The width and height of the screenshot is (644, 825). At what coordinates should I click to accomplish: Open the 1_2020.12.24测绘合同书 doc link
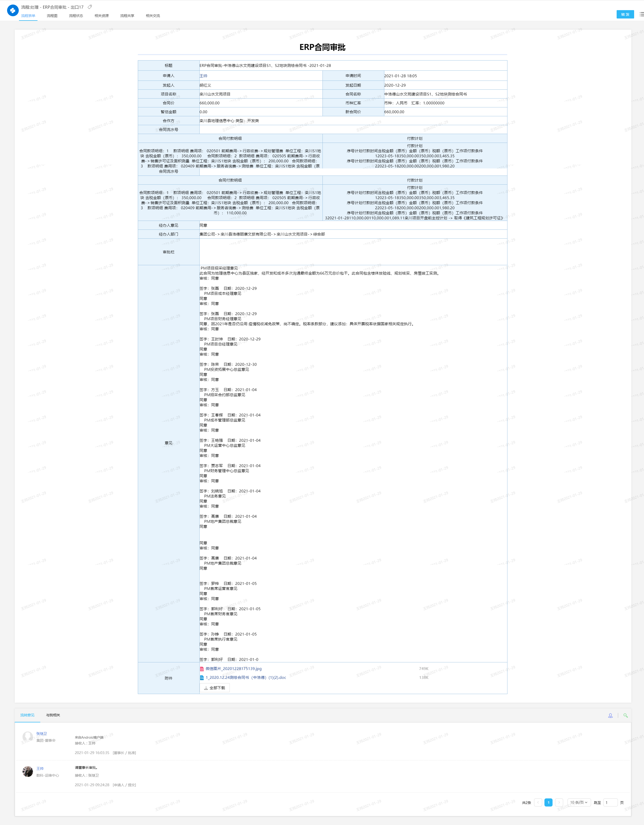(x=245, y=678)
